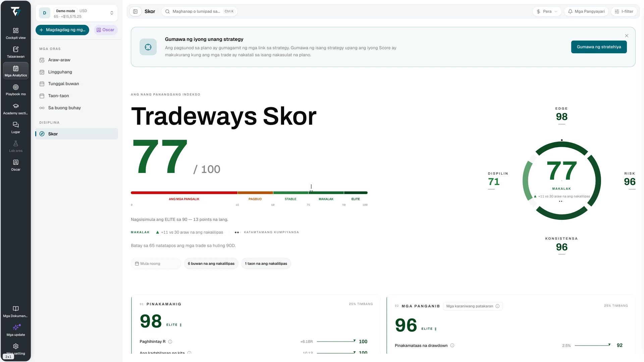The image size is (644, 362).
Task: Click the Paghihintay R progress bar
Action: point(336,341)
